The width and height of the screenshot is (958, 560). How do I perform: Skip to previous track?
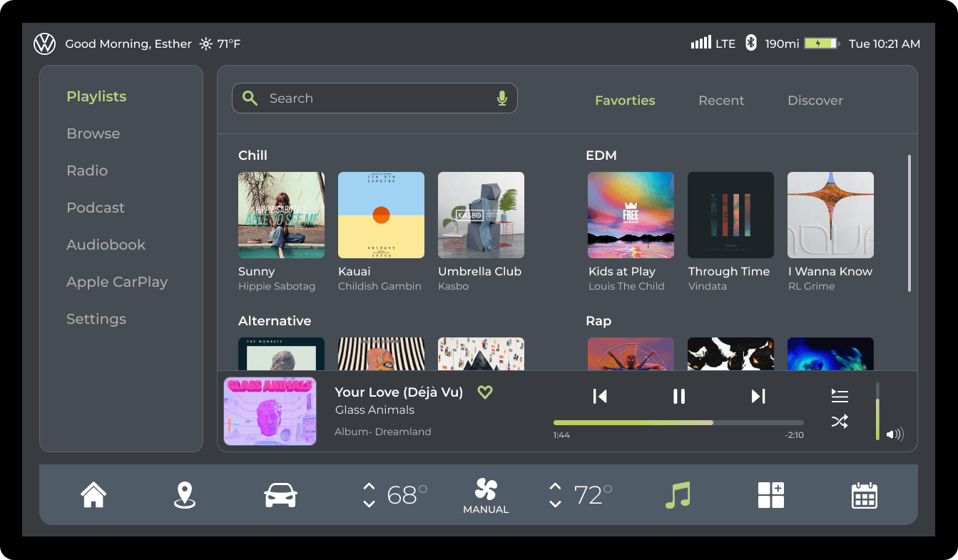click(x=600, y=396)
